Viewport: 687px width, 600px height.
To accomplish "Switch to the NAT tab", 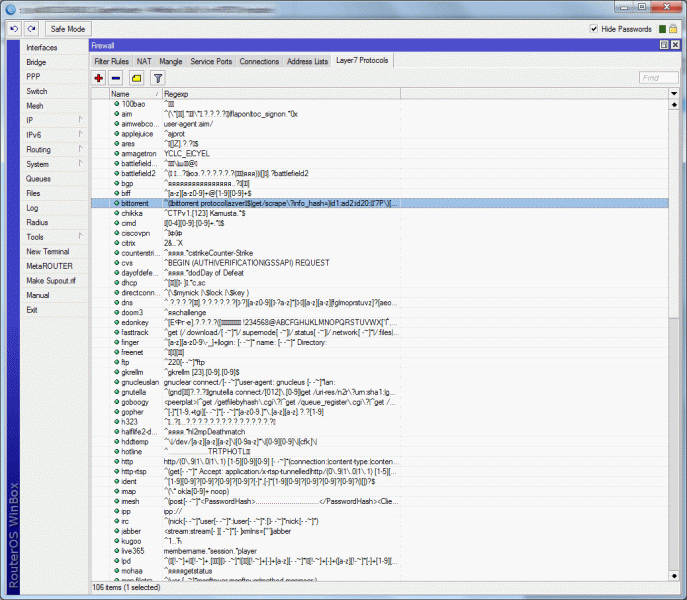I will 144,61.
